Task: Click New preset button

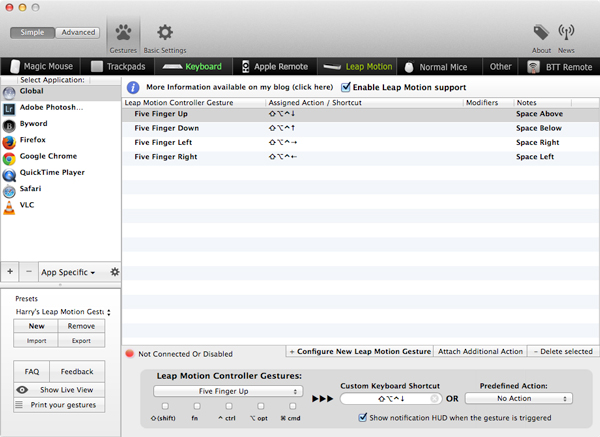Action: [36, 326]
